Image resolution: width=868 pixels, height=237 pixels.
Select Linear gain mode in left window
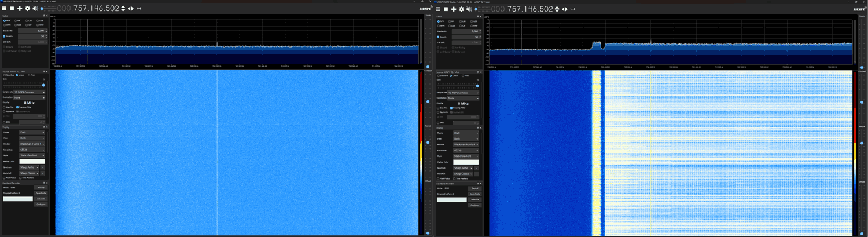tap(21, 75)
